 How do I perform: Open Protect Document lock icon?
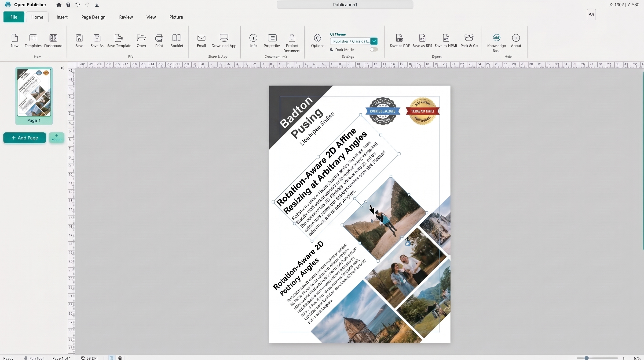click(292, 38)
